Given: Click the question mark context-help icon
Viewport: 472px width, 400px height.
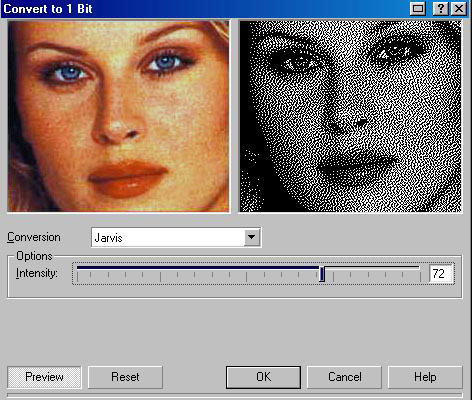Looking at the screenshot, I should click(x=440, y=8).
